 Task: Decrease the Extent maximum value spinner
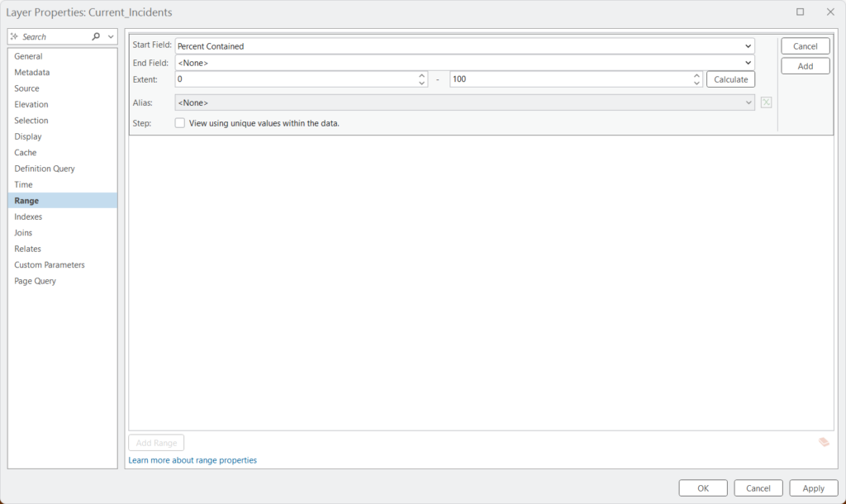(x=696, y=83)
